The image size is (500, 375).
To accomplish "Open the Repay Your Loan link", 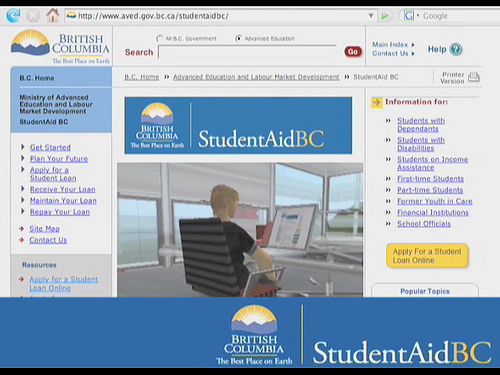I will [x=60, y=212].
